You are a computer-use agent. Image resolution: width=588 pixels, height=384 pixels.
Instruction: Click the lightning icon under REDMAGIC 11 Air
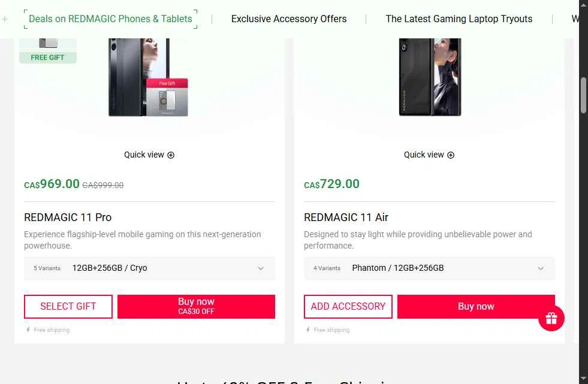point(308,330)
